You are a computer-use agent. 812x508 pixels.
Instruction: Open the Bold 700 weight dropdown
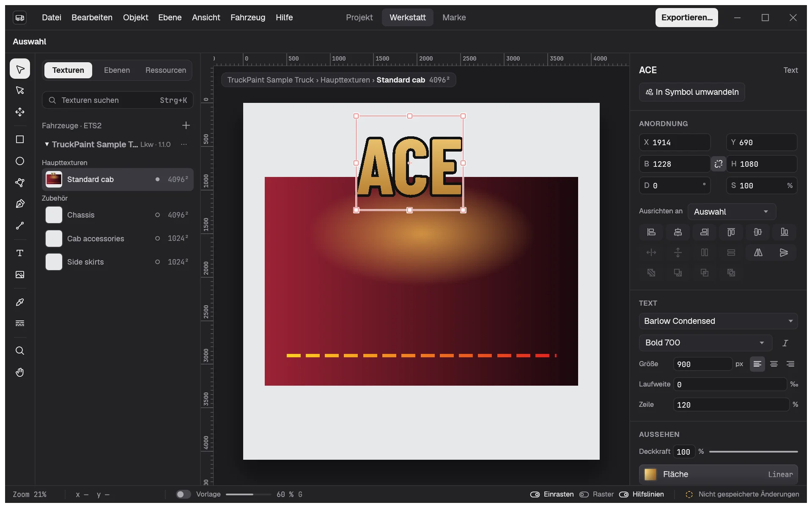pyautogui.click(x=705, y=342)
